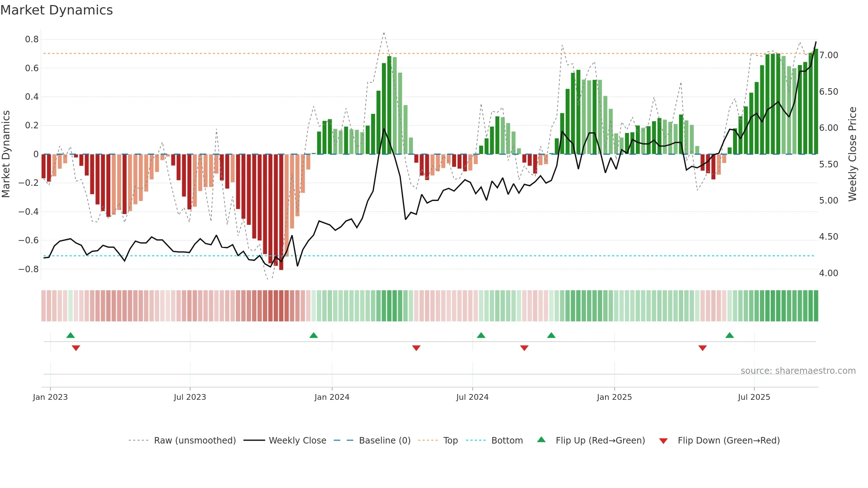868x488 pixels.
Task: Select the red flip-down marker just before Jul 2025
Action: coord(703,348)
